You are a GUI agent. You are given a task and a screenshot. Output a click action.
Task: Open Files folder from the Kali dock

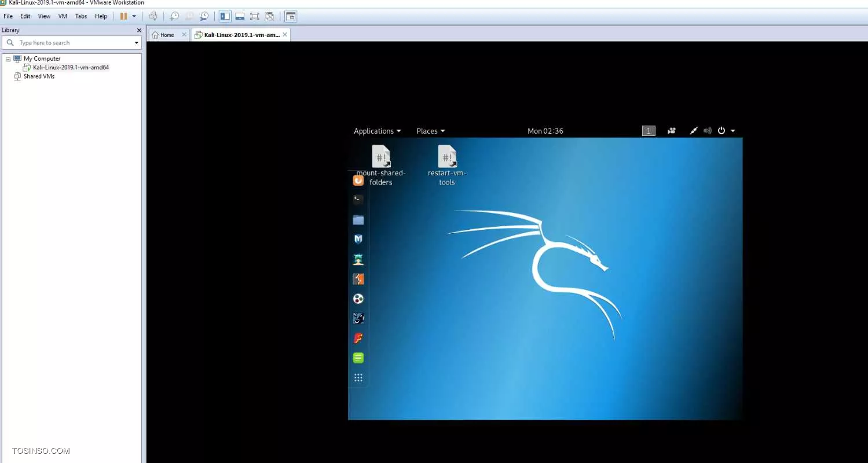pyautogui.click(x=358, y=219)
